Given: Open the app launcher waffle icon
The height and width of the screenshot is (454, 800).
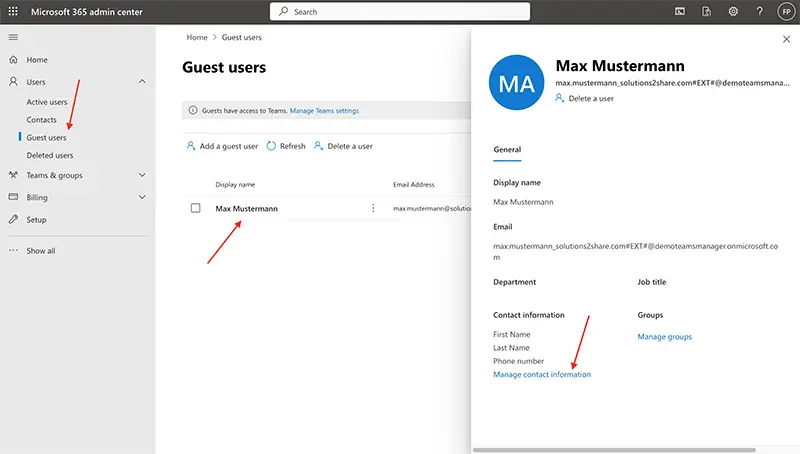Looking at the screenshot, I should click(x=13, y=11).
